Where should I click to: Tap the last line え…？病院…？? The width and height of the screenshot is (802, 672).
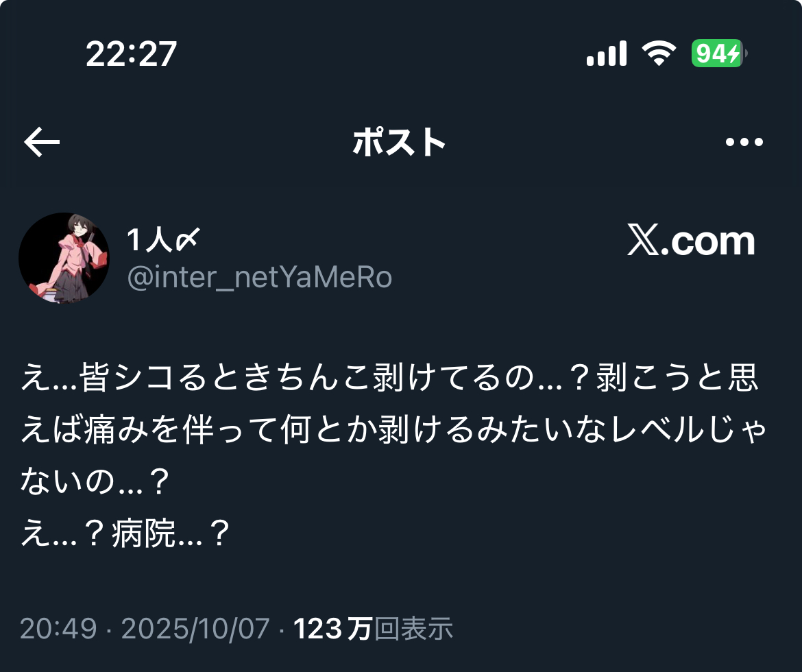(125, 533)
